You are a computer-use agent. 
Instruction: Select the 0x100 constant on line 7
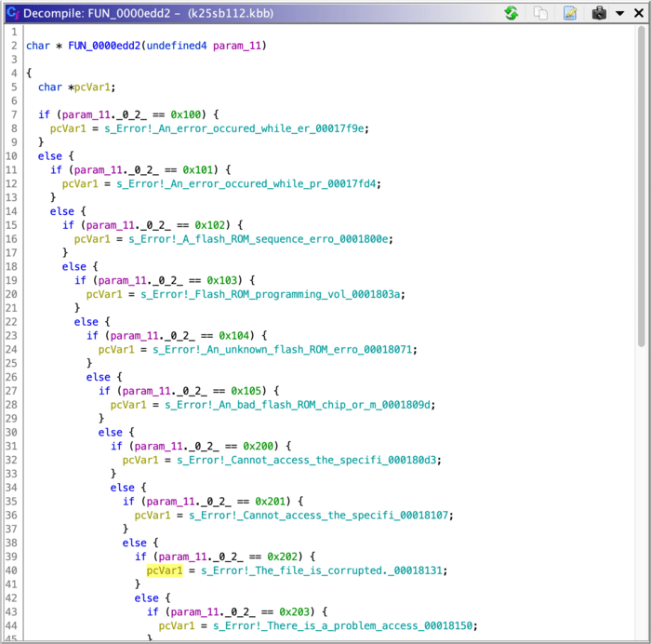tap(187, 114)
